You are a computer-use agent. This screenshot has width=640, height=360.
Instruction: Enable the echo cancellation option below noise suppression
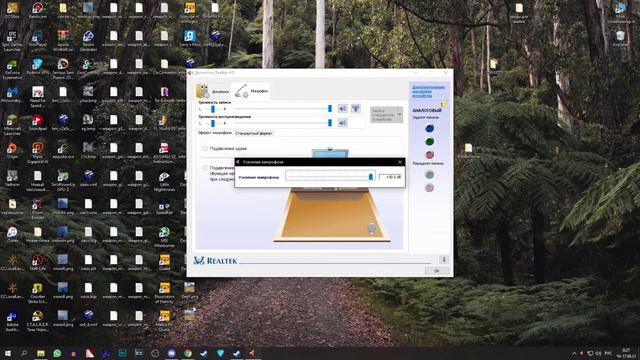[205, 168]
